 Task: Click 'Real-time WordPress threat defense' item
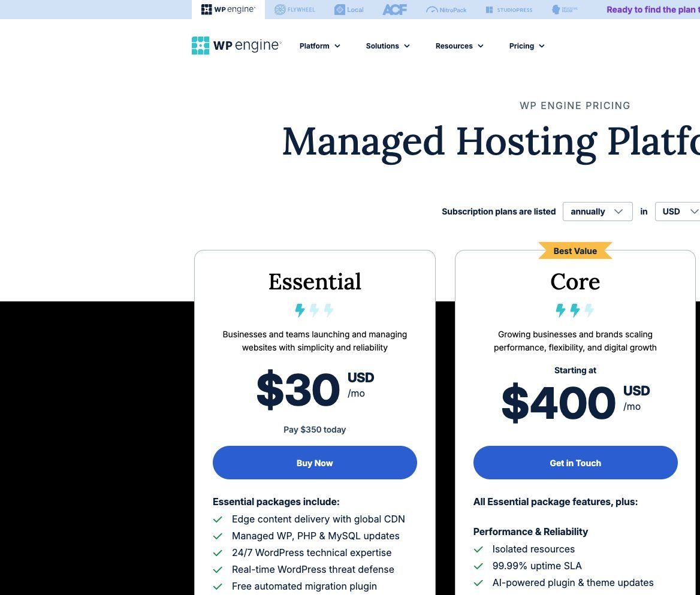coord(313,570)
